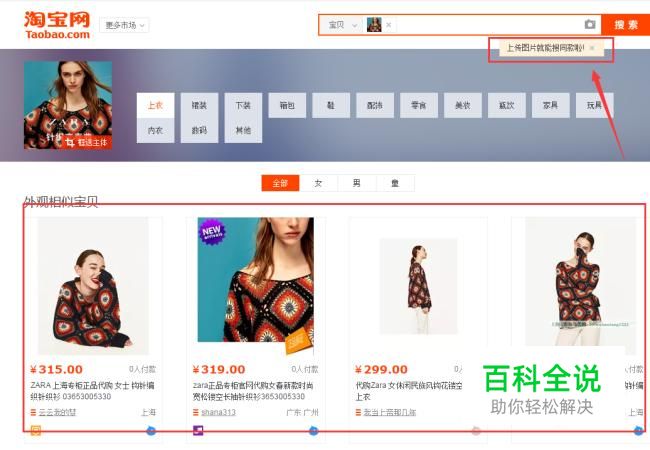Click the ¥315.00 price
Screen dimensions: 650x450
(x=57, y=369)
